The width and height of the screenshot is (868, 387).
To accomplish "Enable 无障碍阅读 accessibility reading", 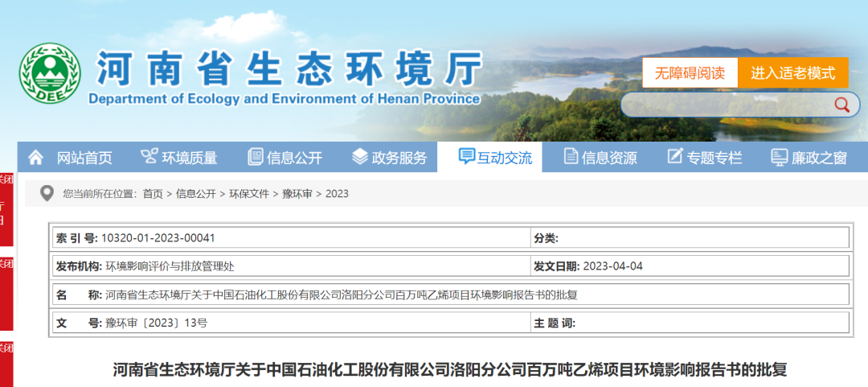I will [690, 73].
